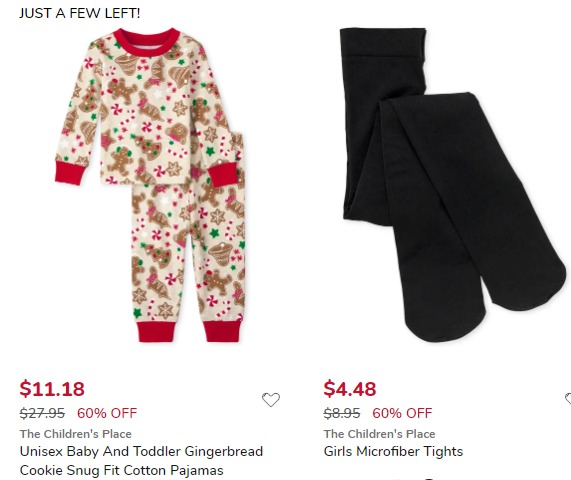
Task: Visit The Children's Place brand under tights
Action: [379, 434]
